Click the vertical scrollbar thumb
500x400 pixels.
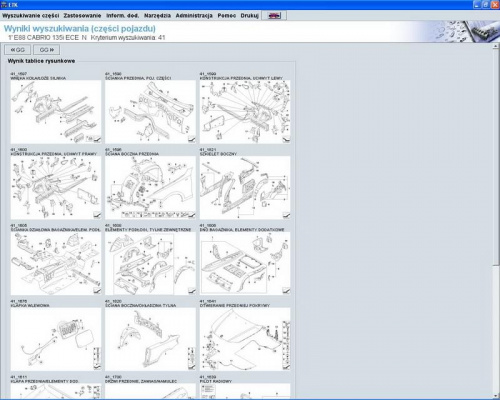[496, 157]
